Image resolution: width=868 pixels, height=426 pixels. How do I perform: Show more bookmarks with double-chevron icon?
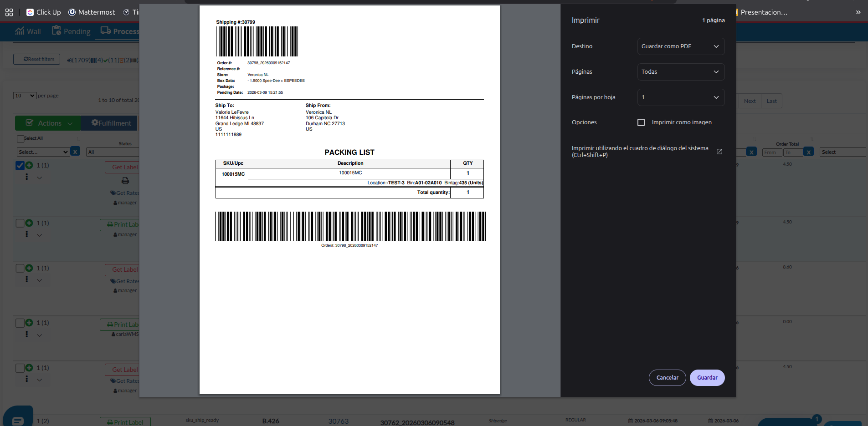pos(858,12)
